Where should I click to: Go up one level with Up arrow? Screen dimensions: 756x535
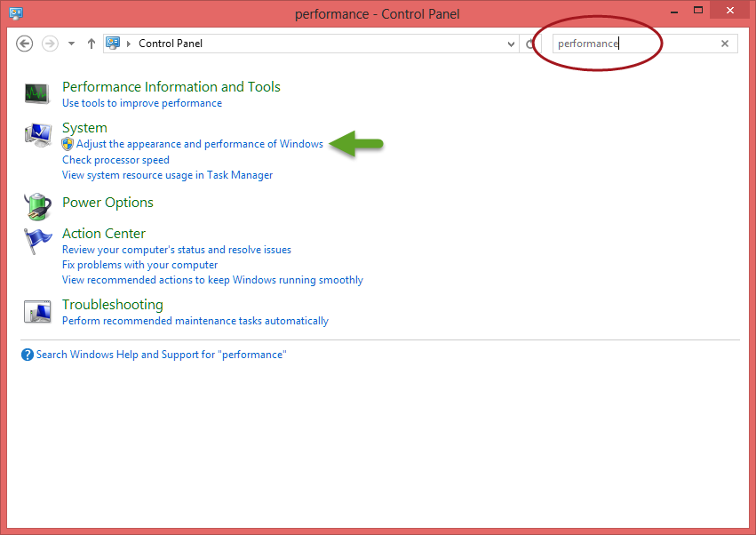[x=92, y=44]
